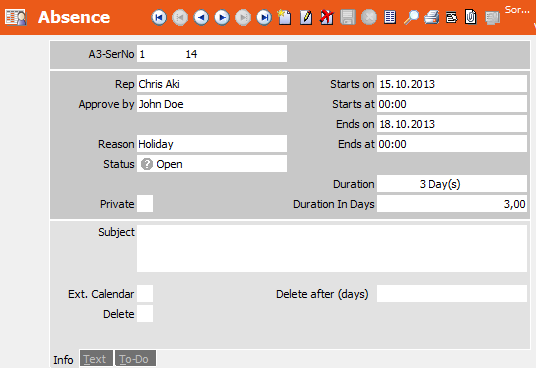Delete the record with red X icon
Screen dimensions: 536x368
[326, 17]
